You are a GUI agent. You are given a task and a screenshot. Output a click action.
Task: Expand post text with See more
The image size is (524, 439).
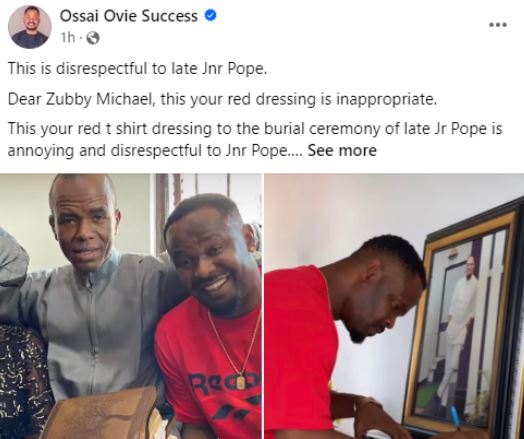coord(342,150)
